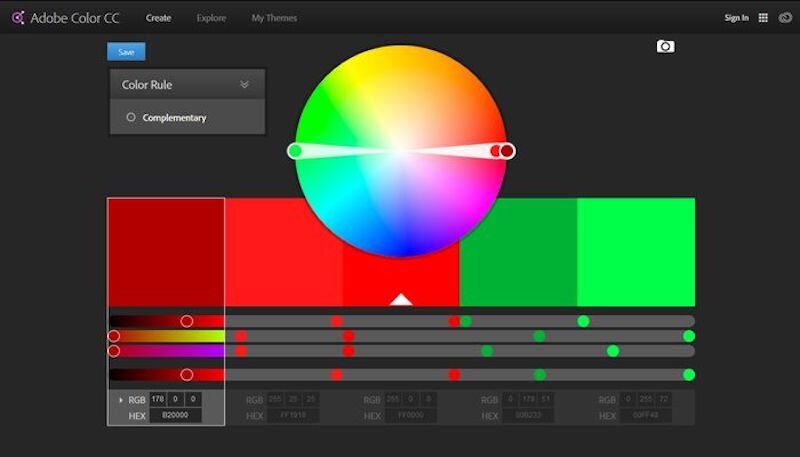Click the first swatch blue value field
This screenshot has width=800, height=457.
193,399
